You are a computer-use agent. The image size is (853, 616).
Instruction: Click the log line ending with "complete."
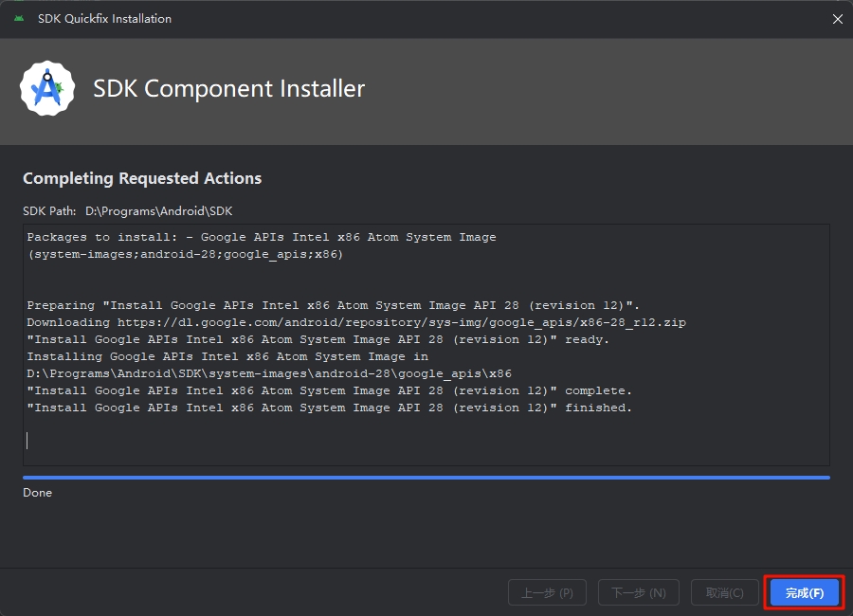329,390
